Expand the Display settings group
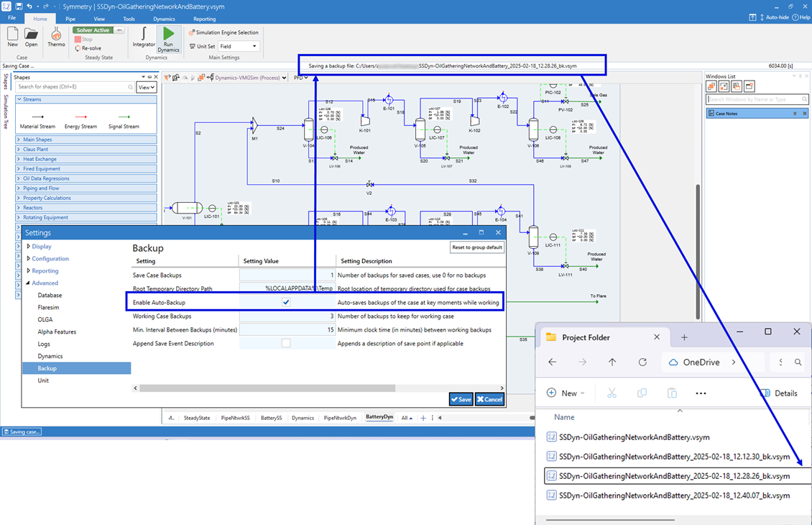The height and width of the screenshot is (525, 812). (29, 247)
